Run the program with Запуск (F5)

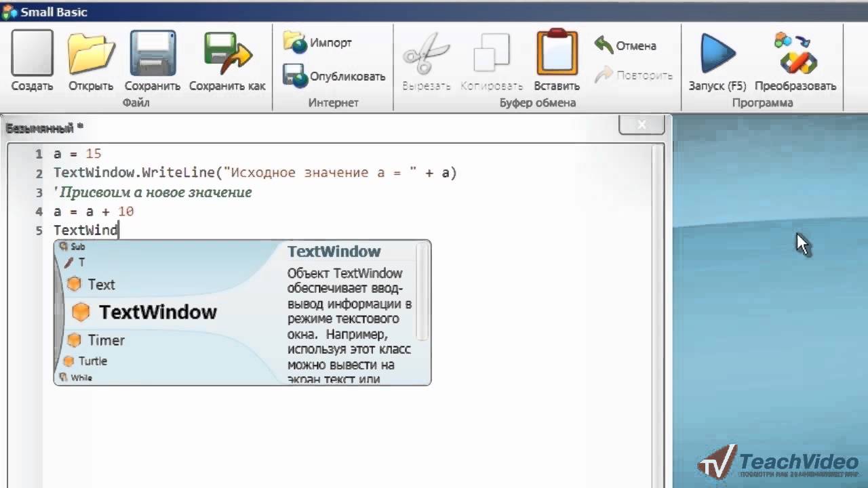click(x=717, y=61)
